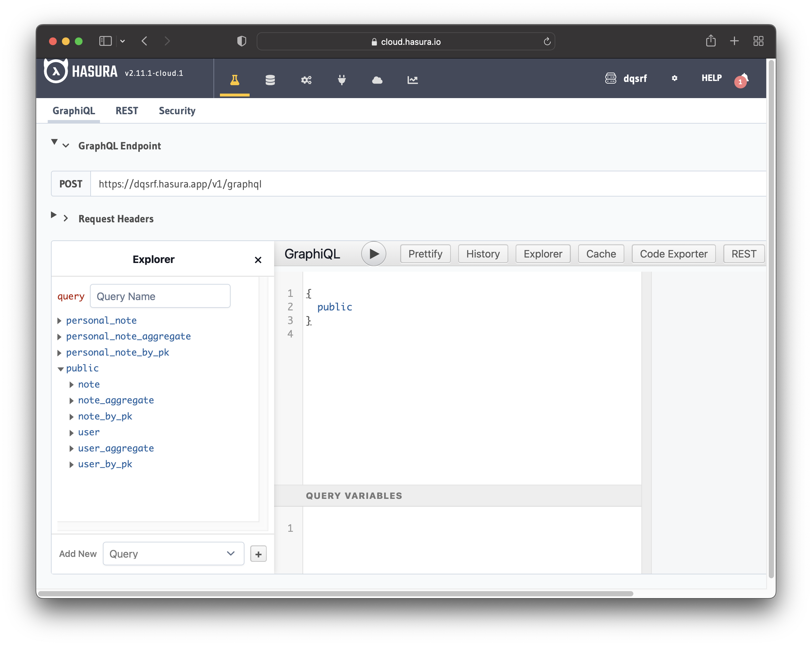The width and height of the screenshot is (812, 646).
Task: Click the Metrics/Analytics chart icon
Action: click(x=412, y=79)
